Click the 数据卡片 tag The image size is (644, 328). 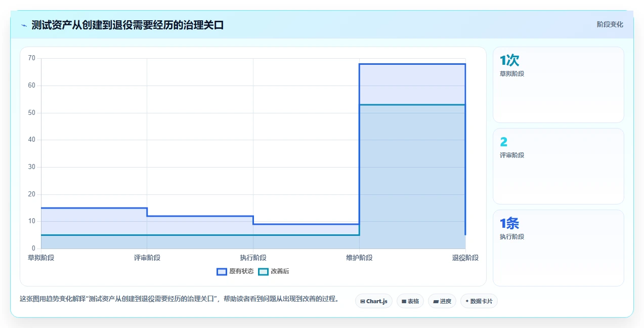pyautogui.click(x=479, y=301)
